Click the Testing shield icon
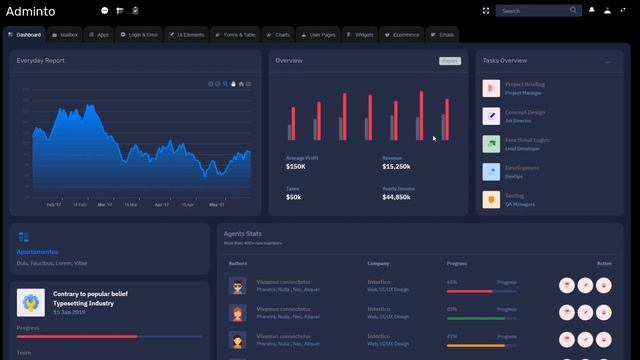This screenshot has height=360, width=640. 491,200
